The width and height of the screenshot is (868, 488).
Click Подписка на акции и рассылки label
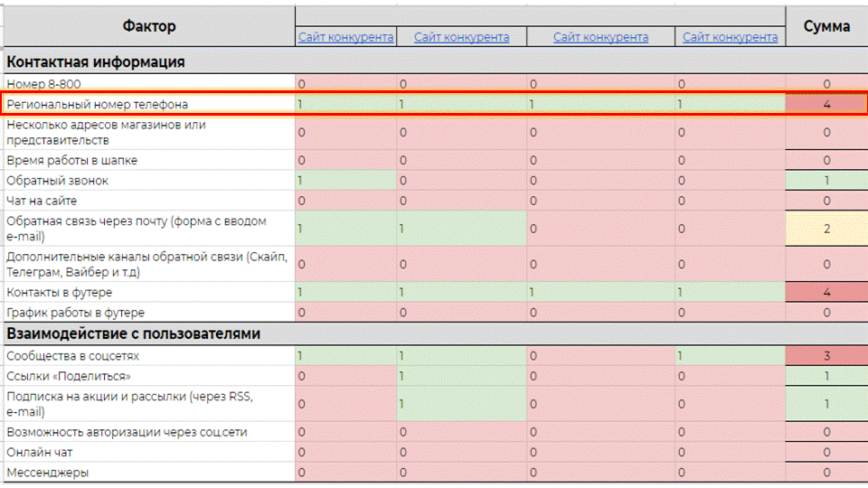[130, 404]
